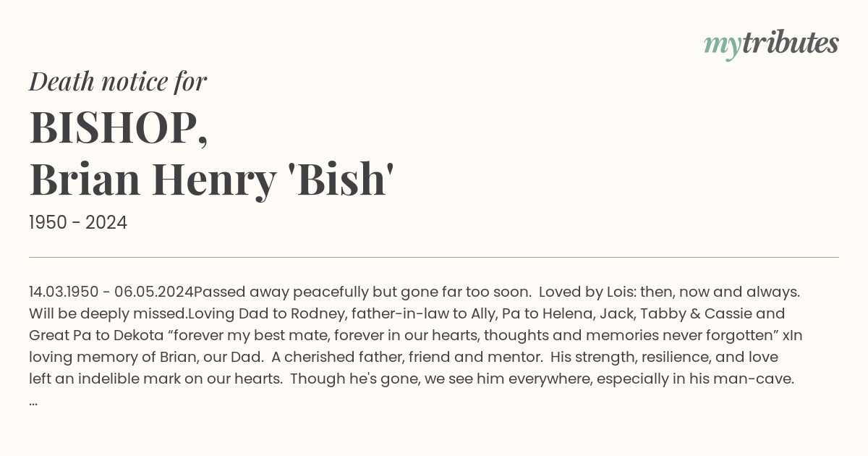
Task: Click the name 'Brian Henry'
Action: click(152, 180)
